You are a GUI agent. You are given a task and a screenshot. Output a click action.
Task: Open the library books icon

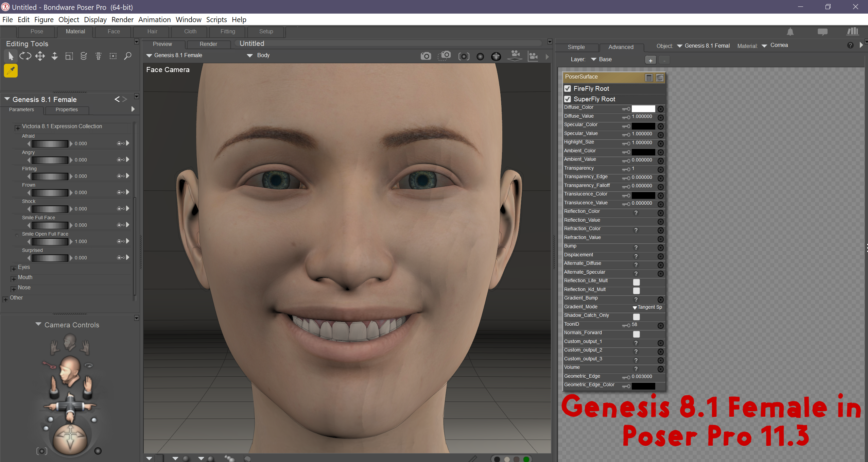tap(853, 31)
